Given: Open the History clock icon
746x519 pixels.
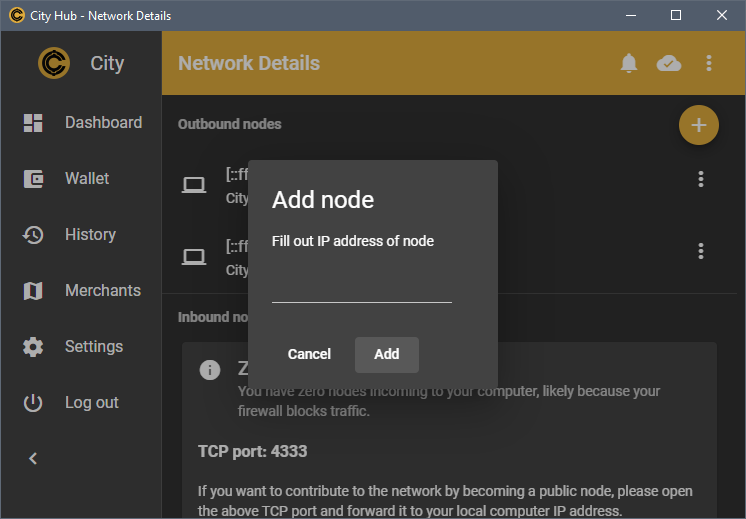Looking at the screenshot, I should point(33,235).
